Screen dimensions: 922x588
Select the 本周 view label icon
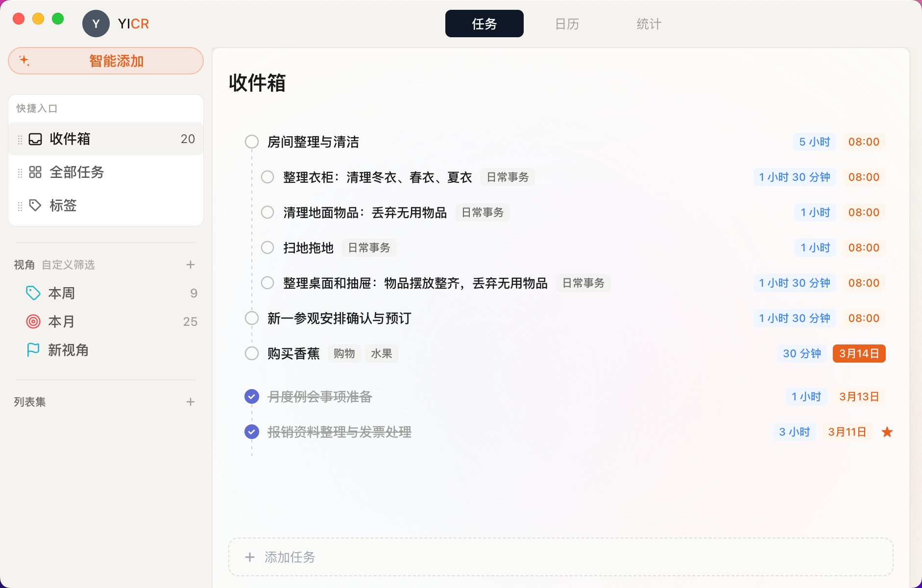33,293
